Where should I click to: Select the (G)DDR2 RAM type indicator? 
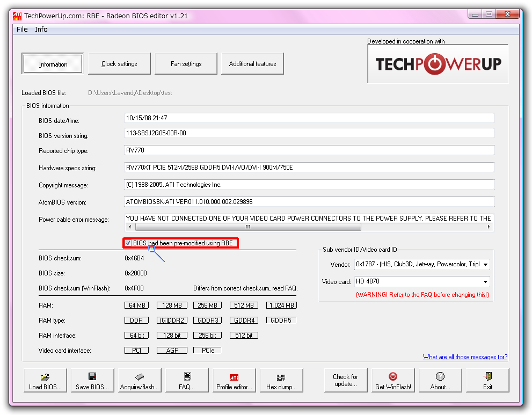tap(172, 321)
